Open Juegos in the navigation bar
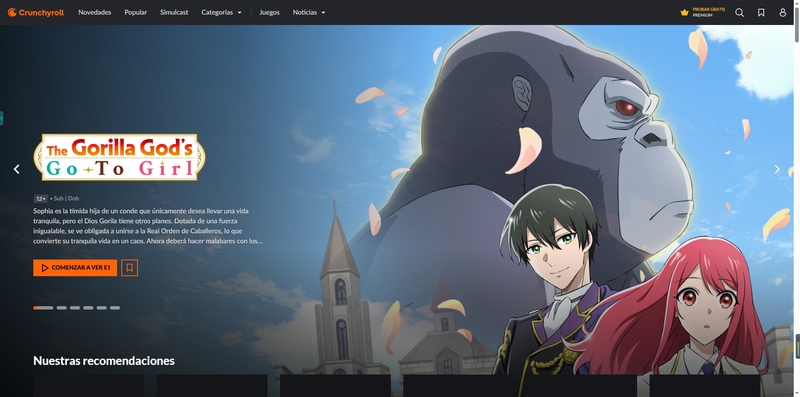800x397 pixels. click(x=269, y=12)
